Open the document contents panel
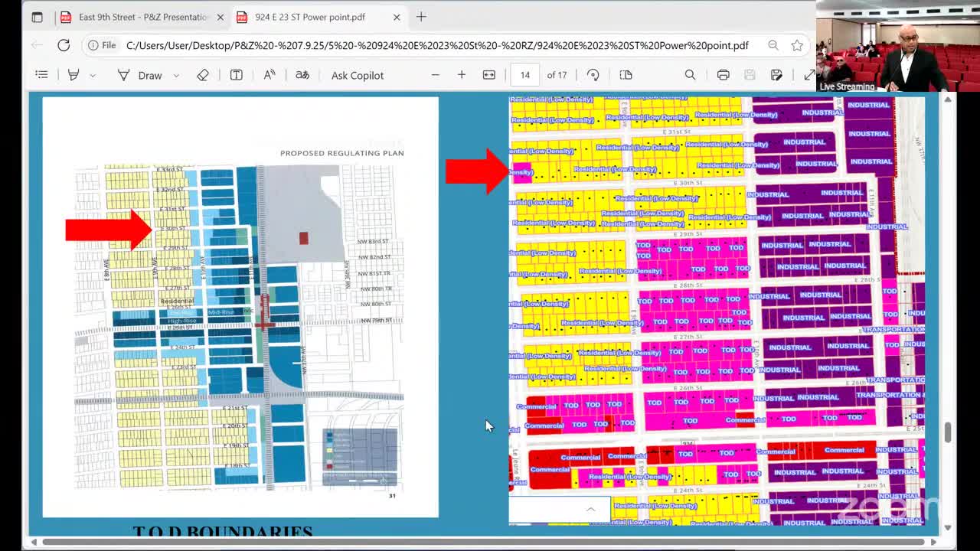The width and height of the screenshot is (980, 551). (41, 74)
